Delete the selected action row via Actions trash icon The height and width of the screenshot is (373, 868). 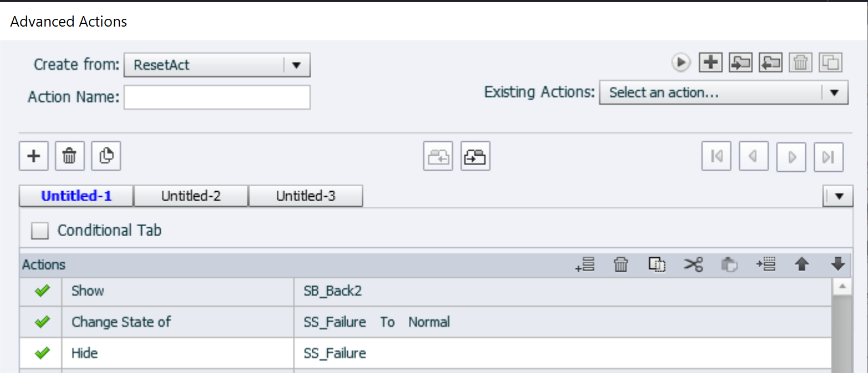(621, 265)
